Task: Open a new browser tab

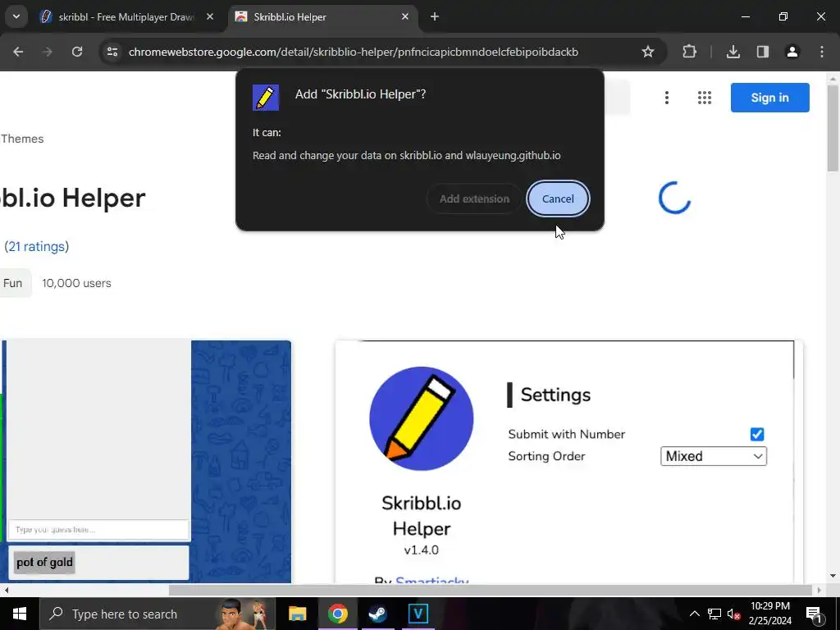Action: pos(435,16)
